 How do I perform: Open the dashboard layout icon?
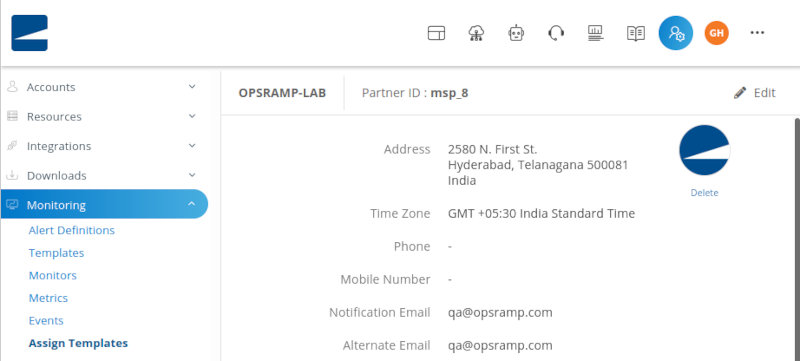pos(436,33)
